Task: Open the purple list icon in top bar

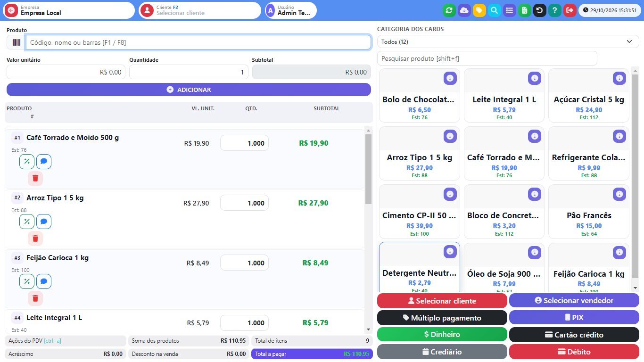Action: coord(510,10)
